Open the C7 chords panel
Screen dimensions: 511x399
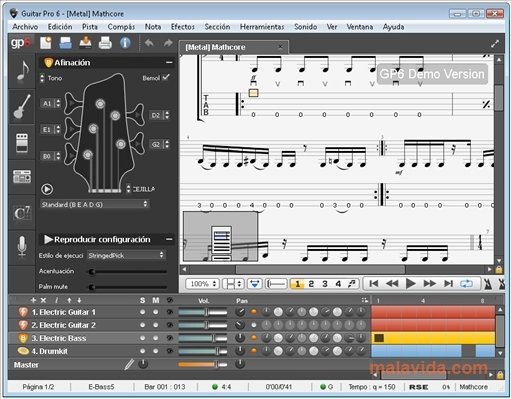coord(22,213)
